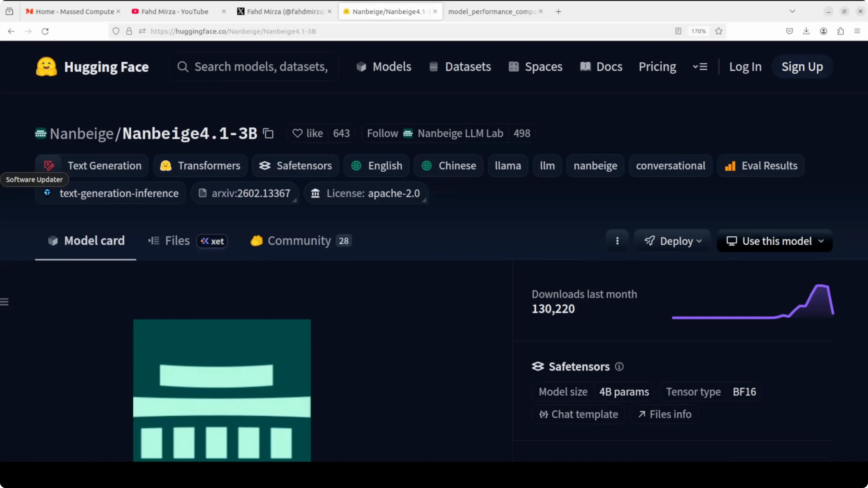Expand the Deploy dropdown
868x488 pixels.
[672, 241]
